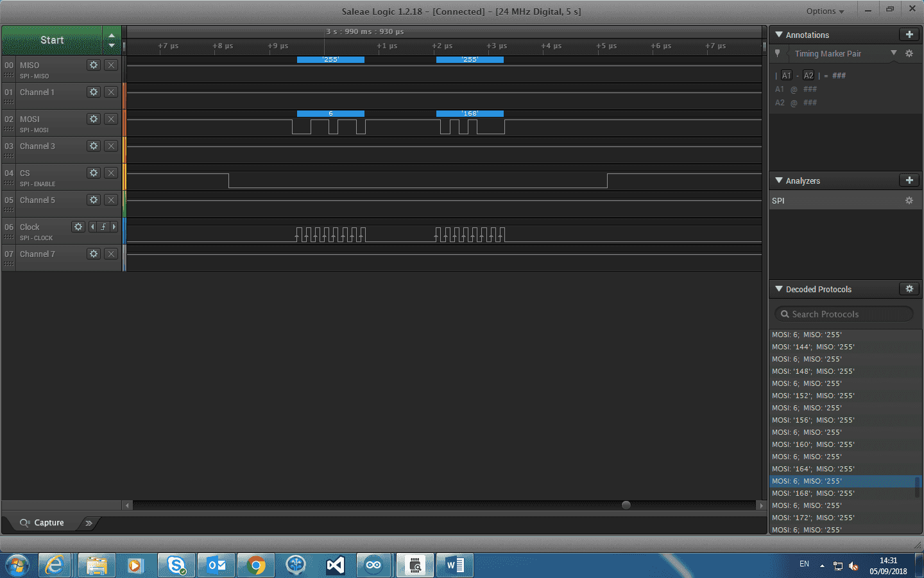Open Decoded Protocols settings gear
Image resolution: width=924 pixels, height=578 pixels.
(909, 289)
